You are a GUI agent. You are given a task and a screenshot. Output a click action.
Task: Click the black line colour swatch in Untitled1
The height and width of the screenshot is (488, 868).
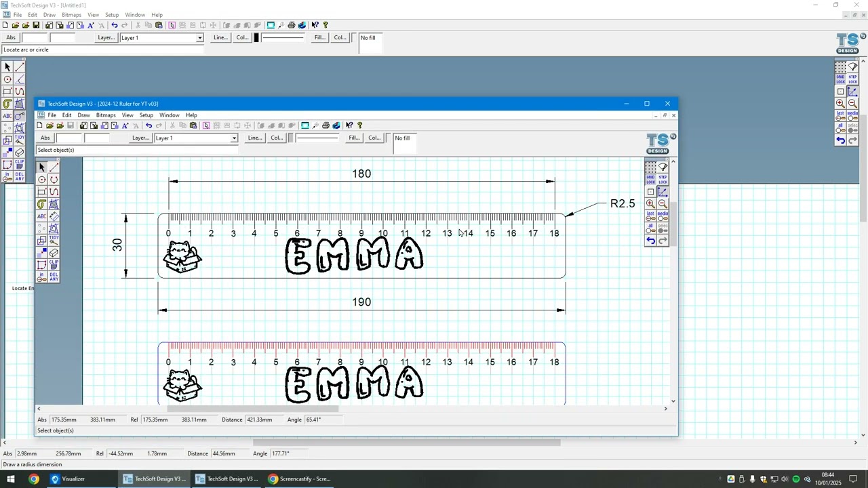point(256,38)
